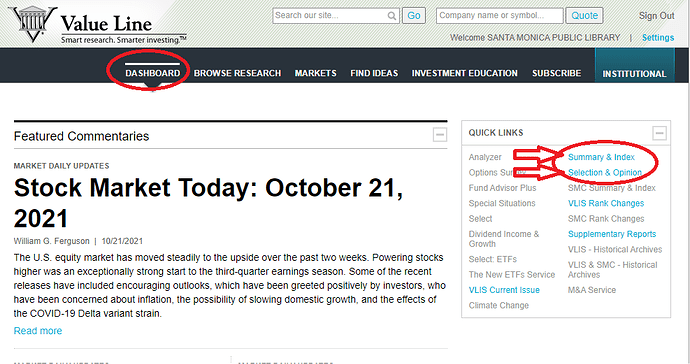Click the Welcome Santa Monica Public Library text
Screen dimensions: 690x364
[535, 38]
